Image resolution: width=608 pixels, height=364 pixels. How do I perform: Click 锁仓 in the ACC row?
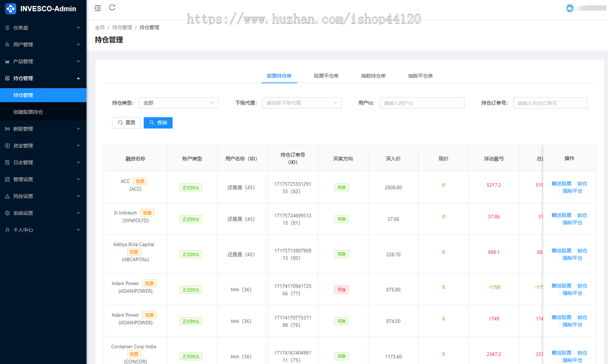point(582,184)
